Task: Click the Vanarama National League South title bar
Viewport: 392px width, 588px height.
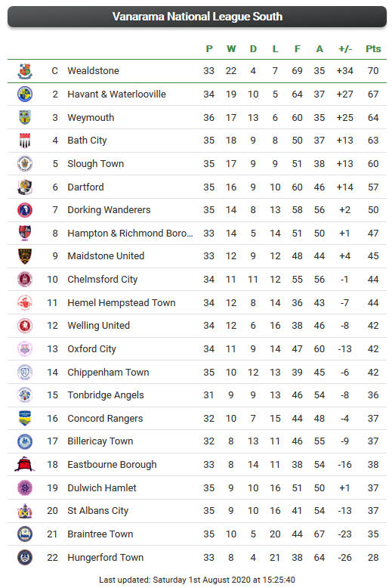Action: [x=197, y=17]
